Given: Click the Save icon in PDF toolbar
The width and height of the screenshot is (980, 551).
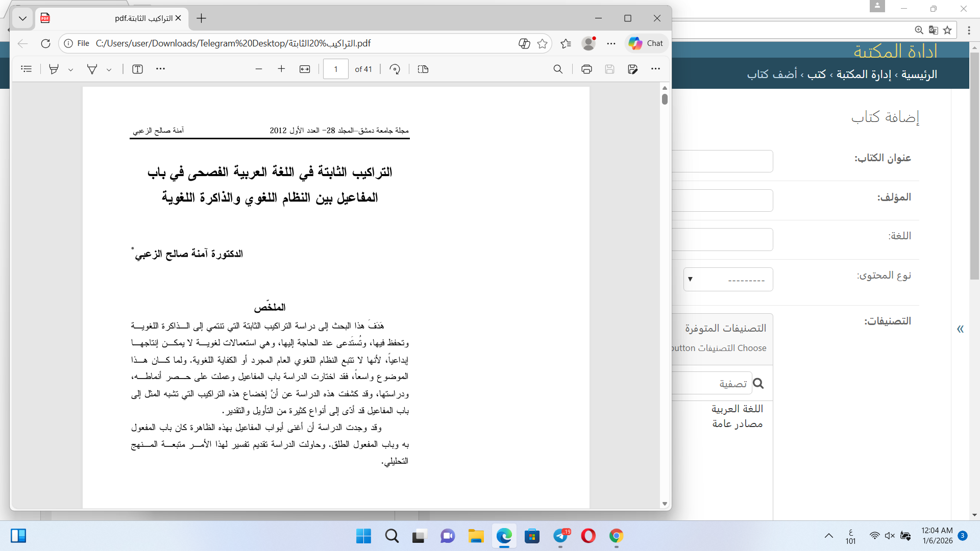Looking at the screenshot, I should [609, 69].
